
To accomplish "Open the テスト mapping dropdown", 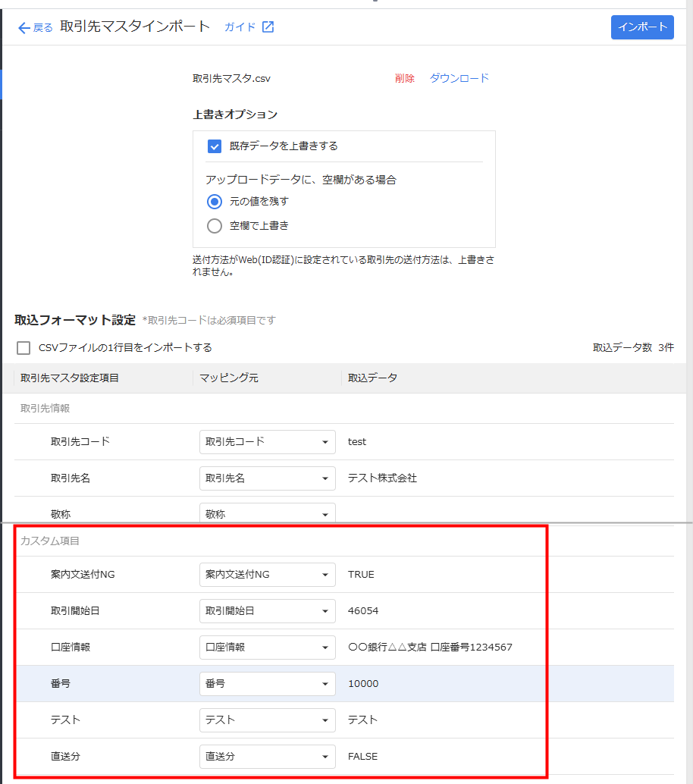I will [x=267, y=720].
